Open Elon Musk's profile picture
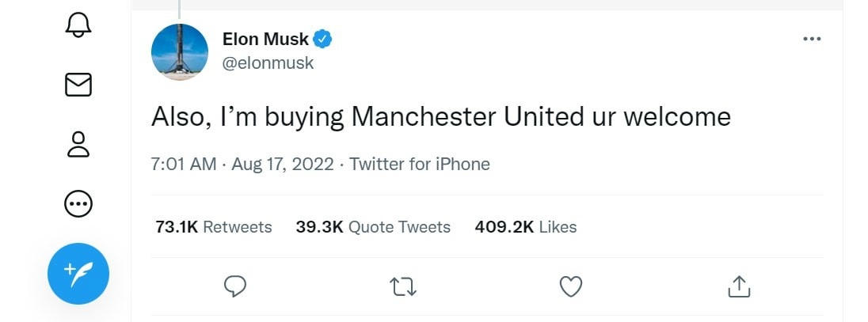The height and width of the screenshot is (322, 868). pos(180,52)
